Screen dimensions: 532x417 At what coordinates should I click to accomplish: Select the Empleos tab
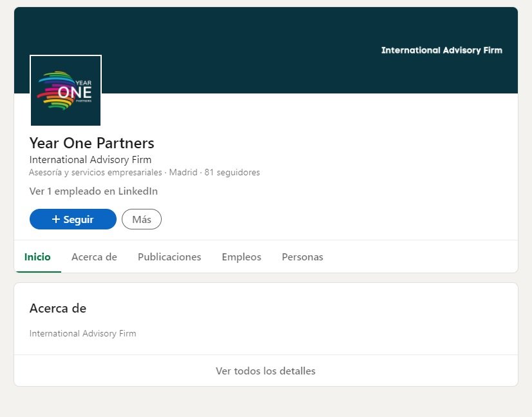242,257
